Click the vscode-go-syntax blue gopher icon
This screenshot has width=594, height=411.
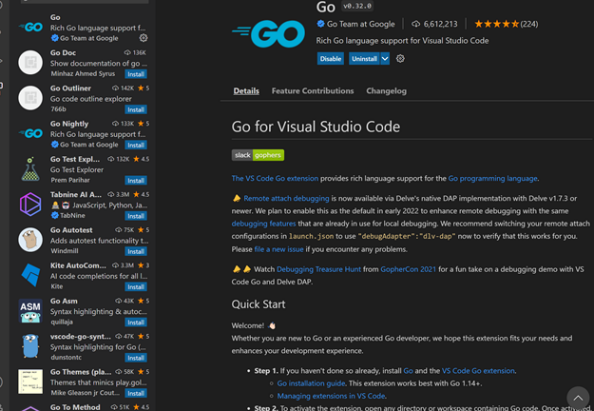pyautogui.click(x=30, y=346)
